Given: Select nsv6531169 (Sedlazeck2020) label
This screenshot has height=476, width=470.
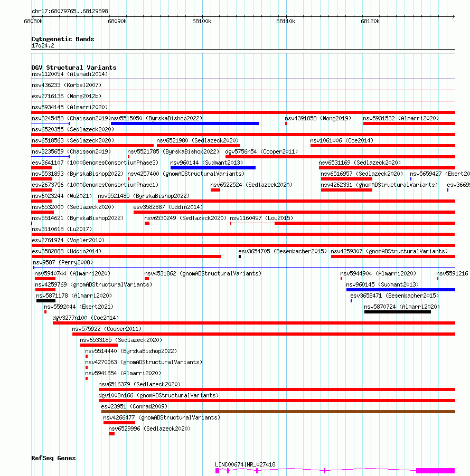Looking at the screenshot, I should click(x=360, y=163).
